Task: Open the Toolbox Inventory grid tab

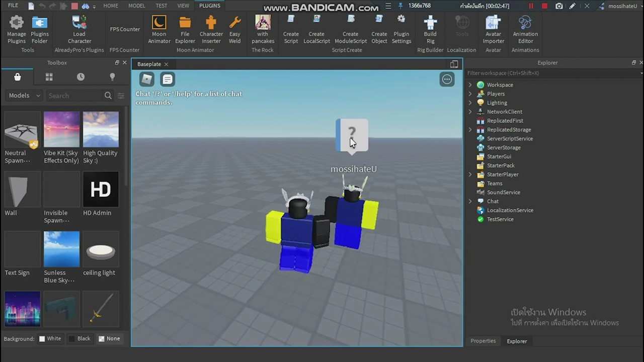Action: [49, 77]
